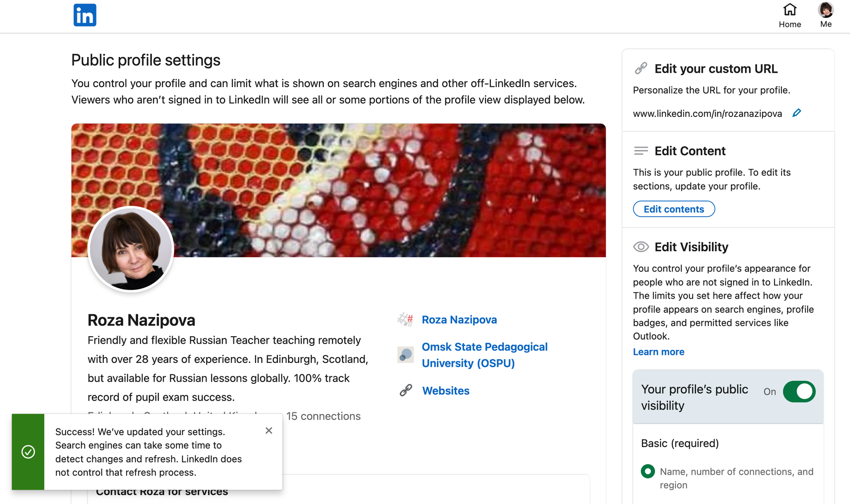Click the Edit contents button
Image resolution: width=850 pixels, height=504 pixels.
pos(674,209)
